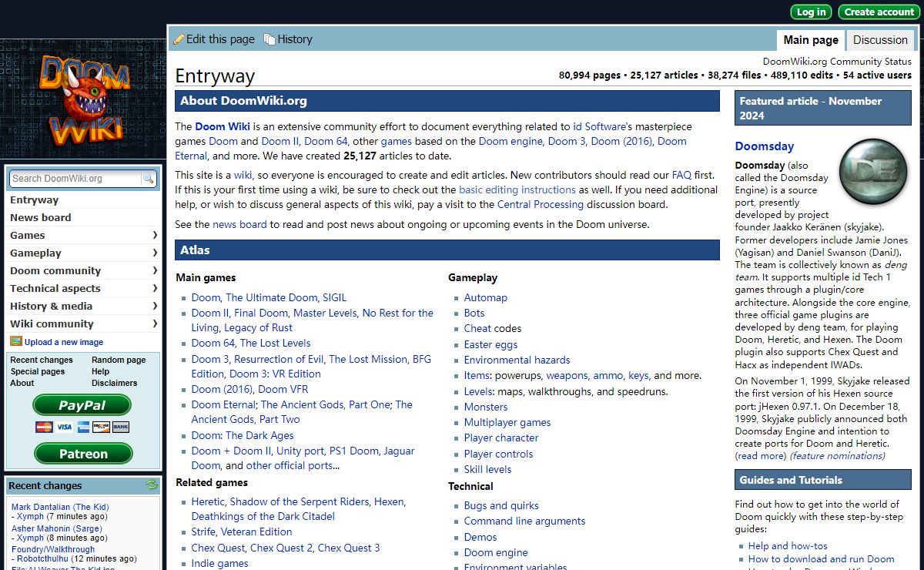924x570 pixels.
Task: Click the Edit this page pencil icon
Action: coord(179,39)
